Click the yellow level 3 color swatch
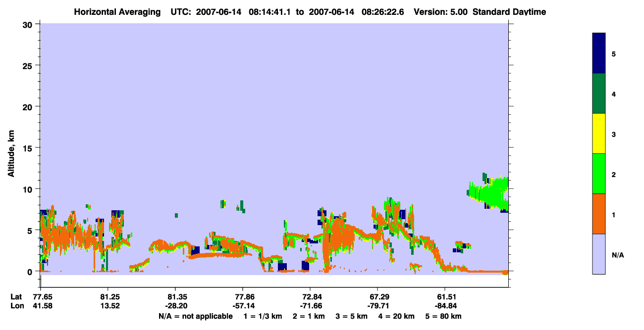 pos(599,134)
